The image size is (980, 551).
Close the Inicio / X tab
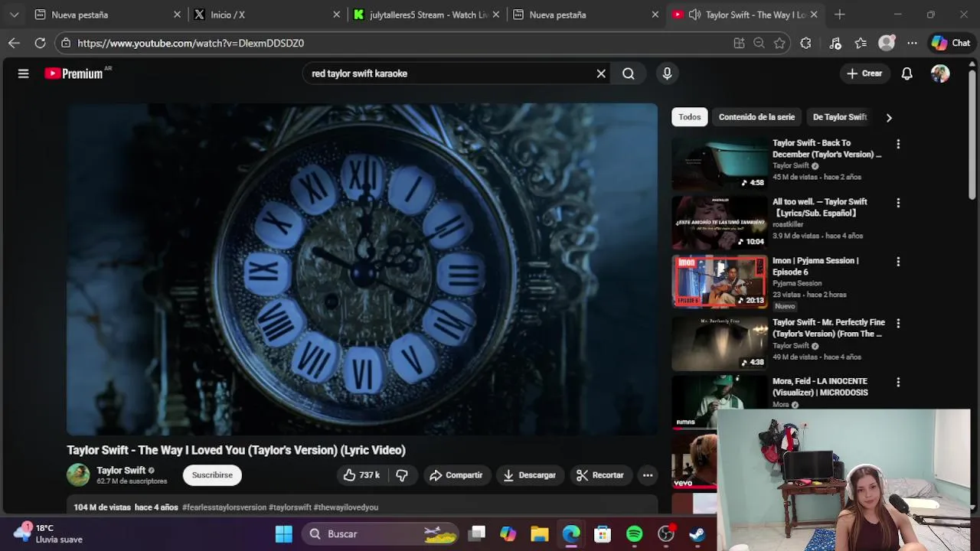[336, 15]
